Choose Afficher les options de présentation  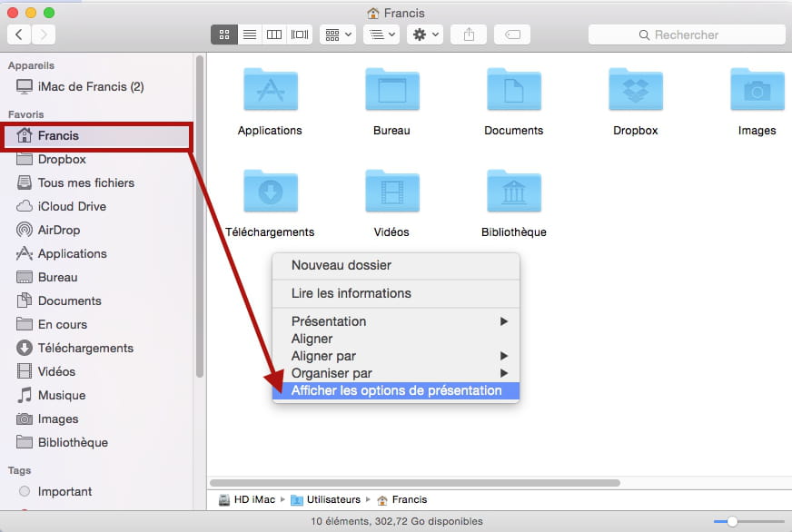pyautogui.click(x=395, y=390)
